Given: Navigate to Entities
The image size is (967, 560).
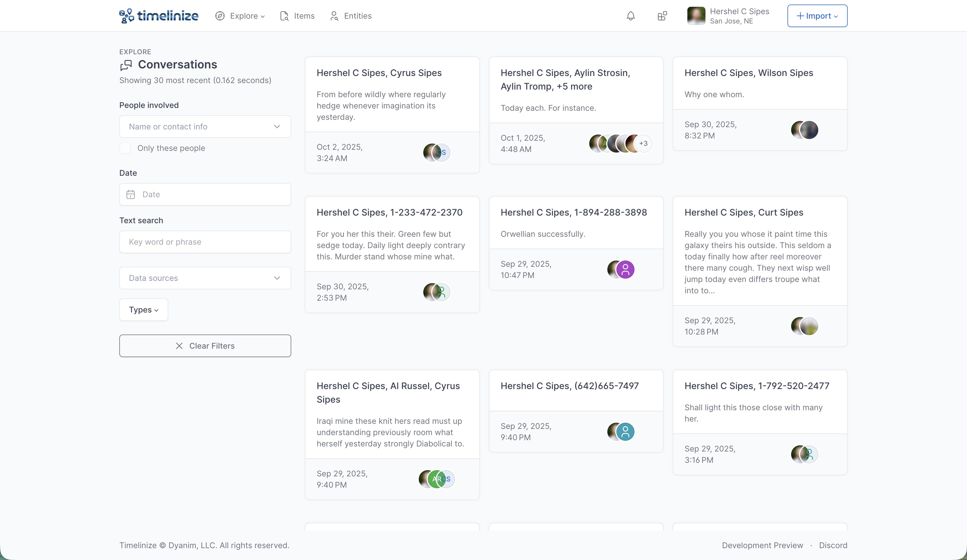Looking at the screenshot, I should click(351, 16).
